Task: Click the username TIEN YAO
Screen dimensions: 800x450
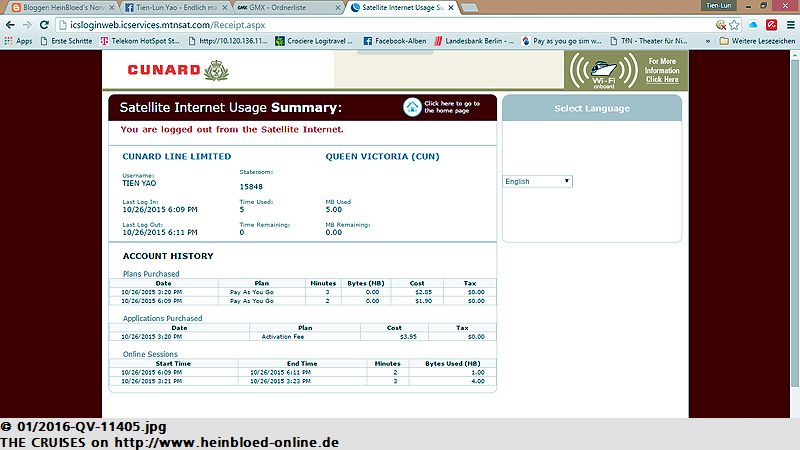Action: pyautogui.click(x=139, y=183)
